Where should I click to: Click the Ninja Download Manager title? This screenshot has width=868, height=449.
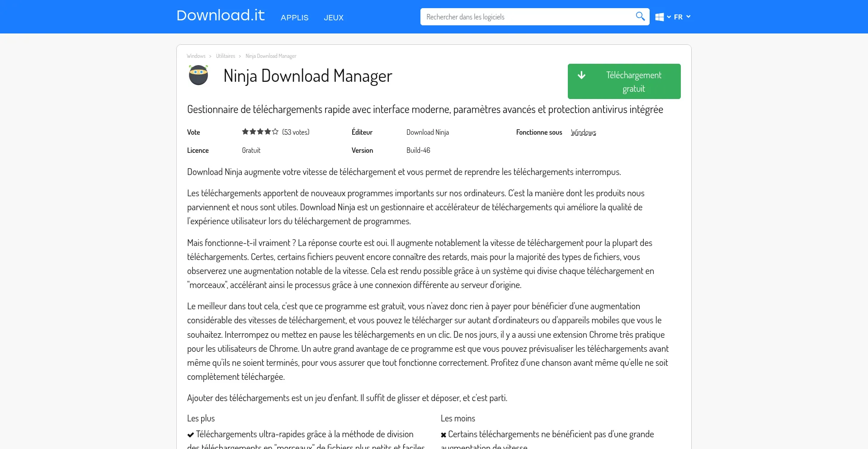pyautogui.click(x=308, y=76)
